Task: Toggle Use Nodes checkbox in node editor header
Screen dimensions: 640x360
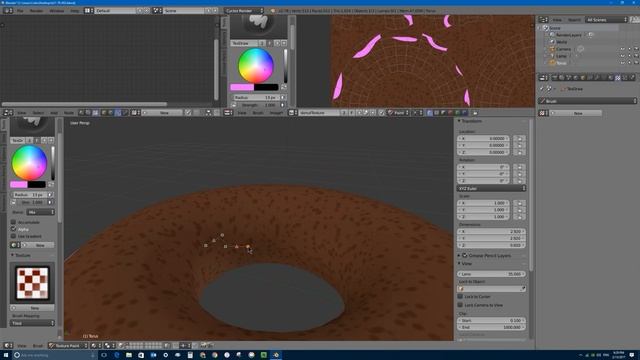Action: pyautogui.click(x=188, y=113)
